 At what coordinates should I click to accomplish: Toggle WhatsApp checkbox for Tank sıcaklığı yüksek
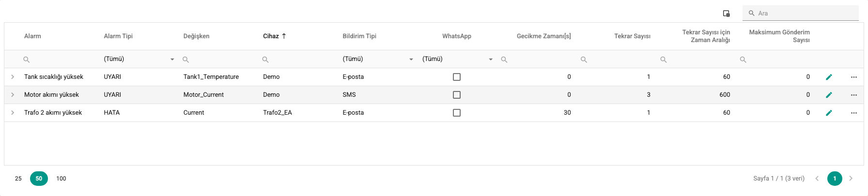click(x=457, y=77)
